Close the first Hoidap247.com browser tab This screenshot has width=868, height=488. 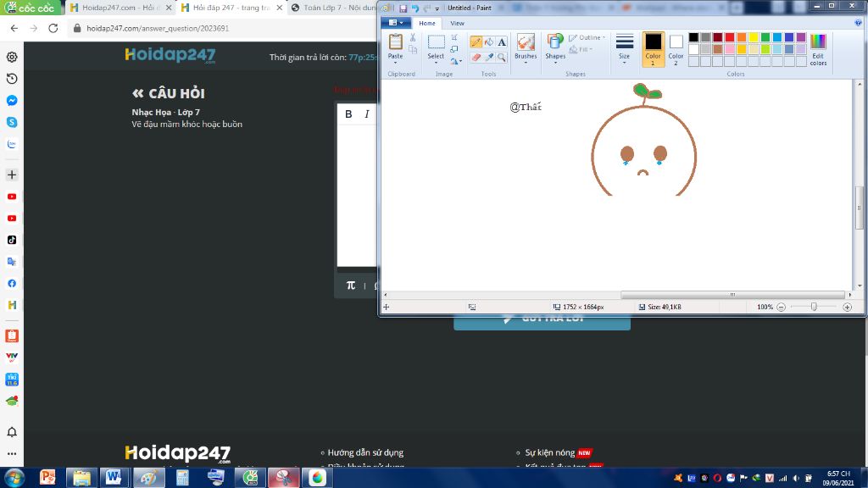pyautogui.click(x=169, y=8)
